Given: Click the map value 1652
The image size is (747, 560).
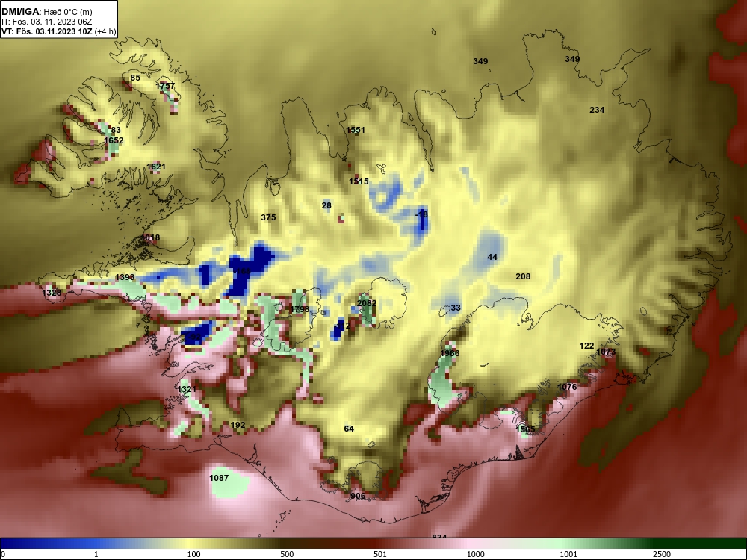Looking at the screenshot, I should (x=114, y=140).
